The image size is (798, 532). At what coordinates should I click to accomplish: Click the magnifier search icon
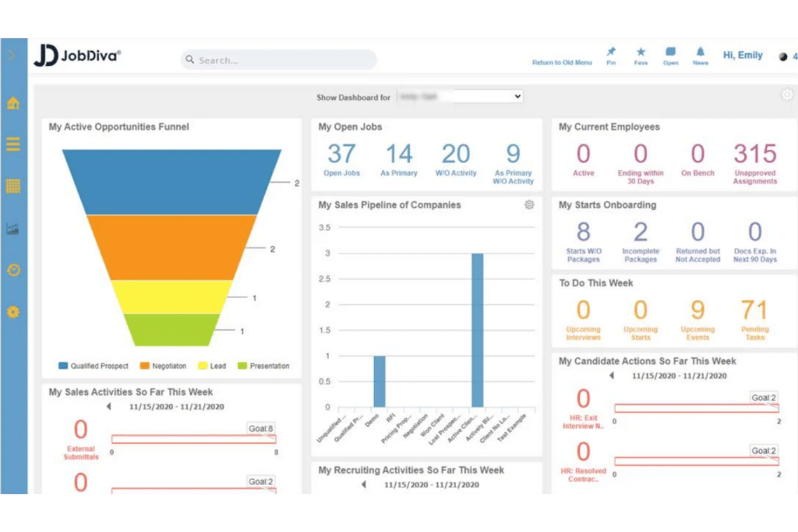[x=190, y=60]
